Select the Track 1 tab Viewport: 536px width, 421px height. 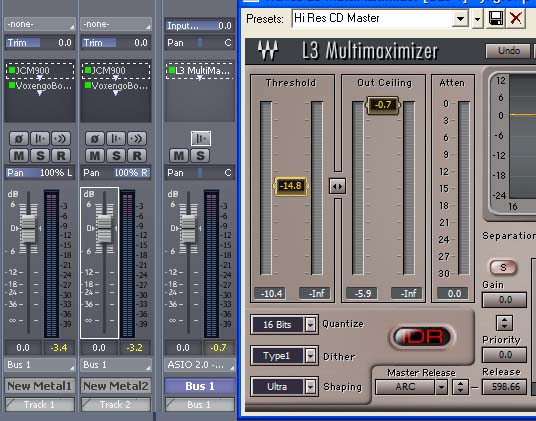[x=40, y=405]
